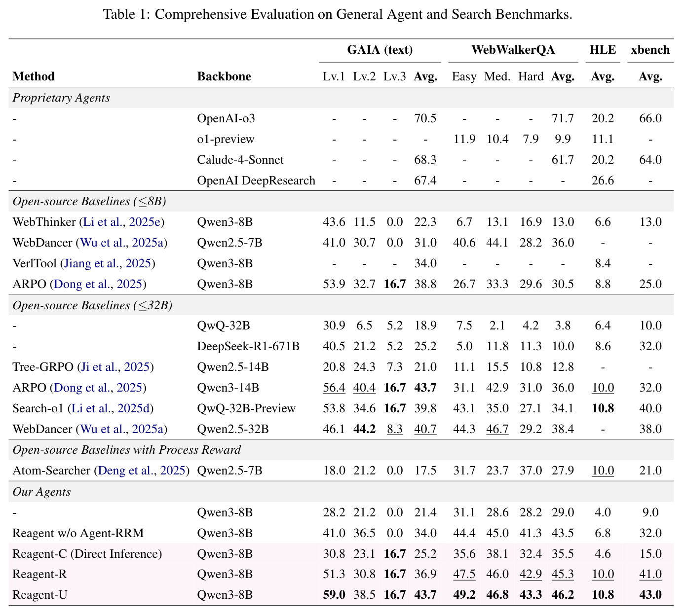This screenshot has height=616, width=685.
Task: Select the Method column header
Action: point(34,76)
